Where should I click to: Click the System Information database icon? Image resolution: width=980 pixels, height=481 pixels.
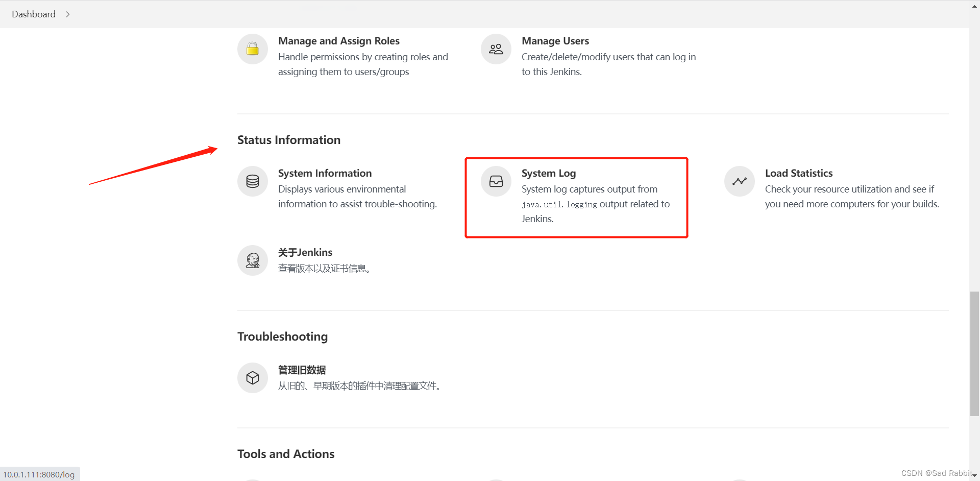click(253, 181)
